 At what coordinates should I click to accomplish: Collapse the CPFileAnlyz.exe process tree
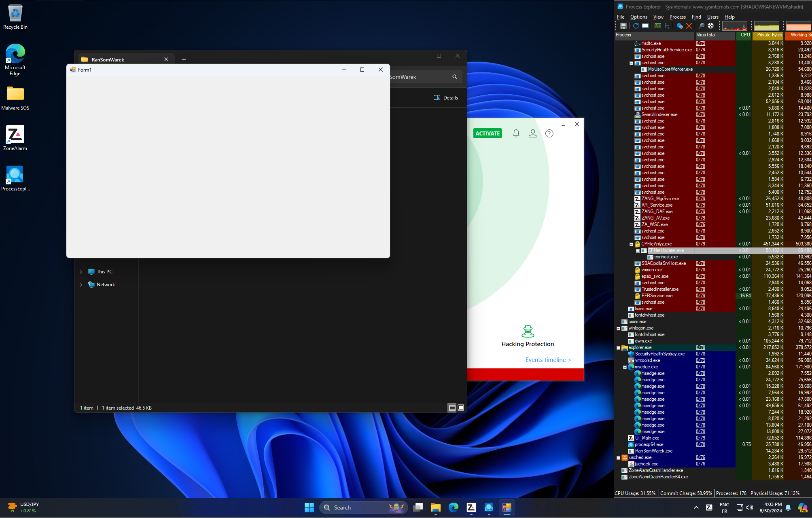click(x=631, y=244)
